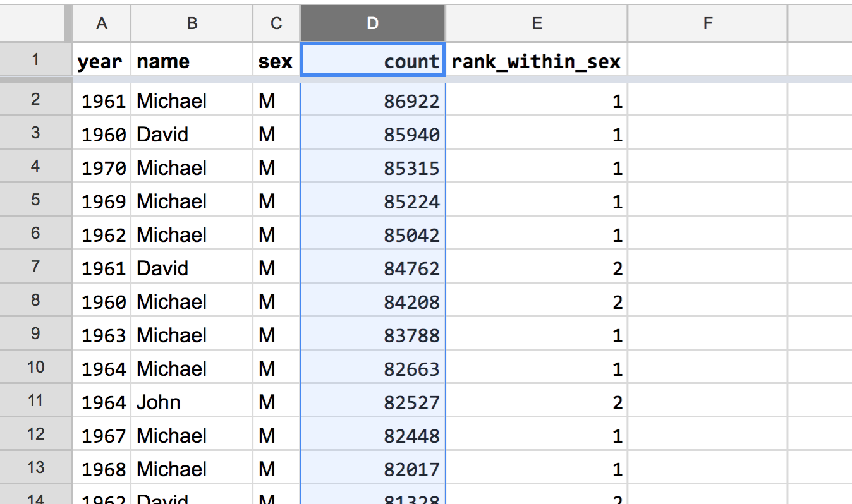The width and height of the screenshot is (852, 504).
Task: Select row 10 header
Action: pyautogui.click(x=35, y=367)
